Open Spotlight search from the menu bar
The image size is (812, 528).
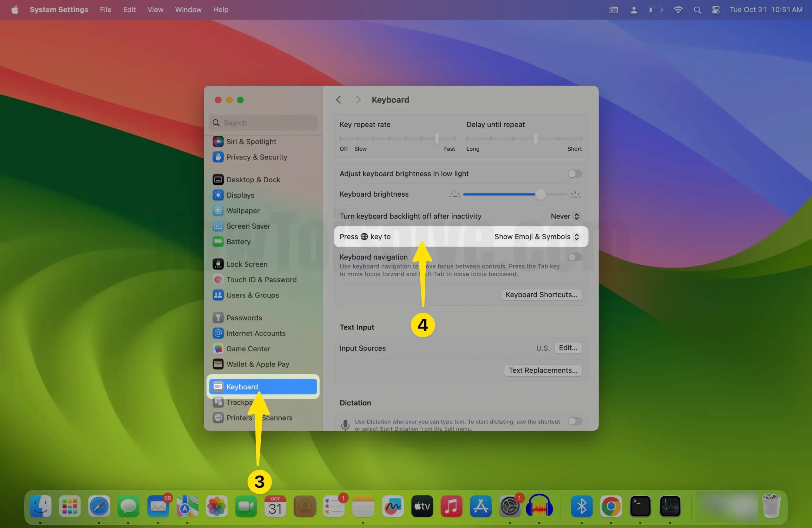click(x=697, y=10)
